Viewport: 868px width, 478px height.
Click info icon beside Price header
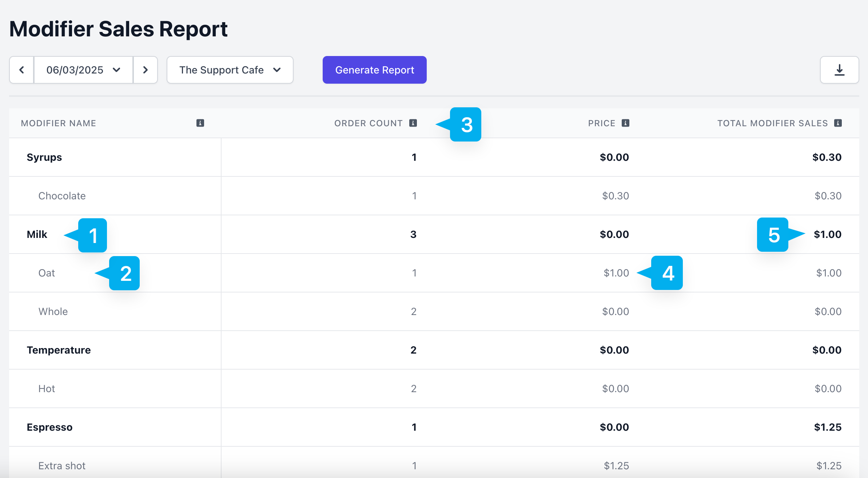[625, 123]
